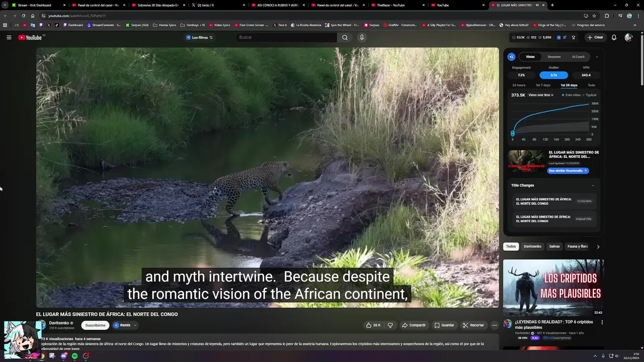
Task: Save video with Guardar button
Action: (444, 325)
